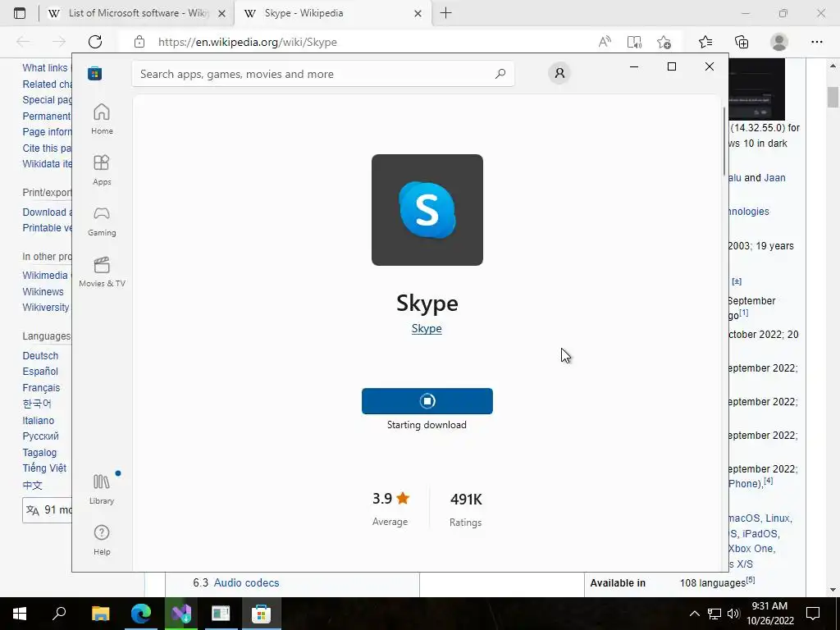This screenshot has height=630, width=840.
Task: Click the 491K ratings count
Action: 466,500
